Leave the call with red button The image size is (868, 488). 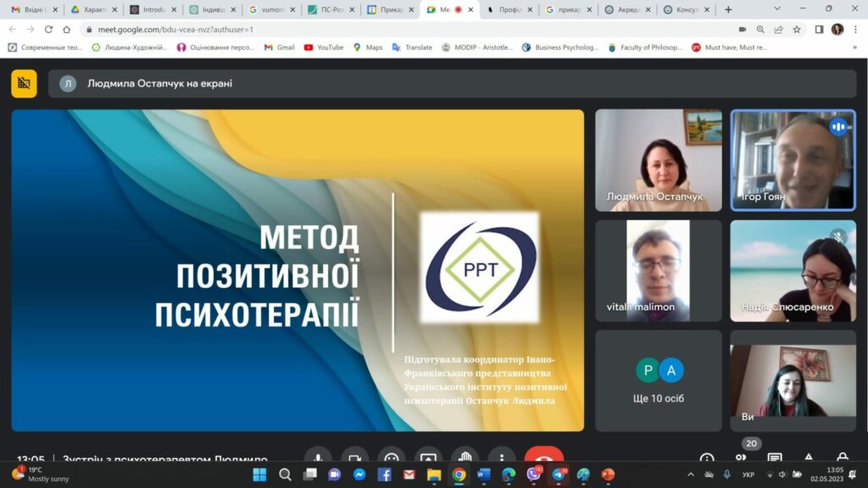click(x=543, y=457)
